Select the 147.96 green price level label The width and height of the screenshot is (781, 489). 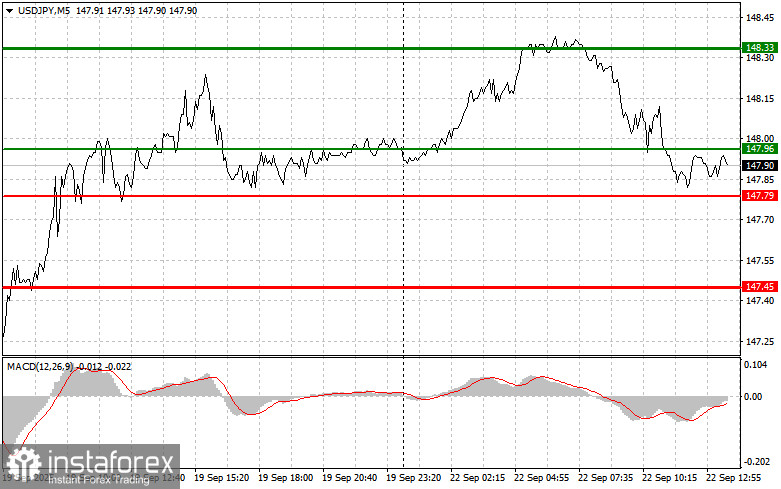[x=759, y=149]
